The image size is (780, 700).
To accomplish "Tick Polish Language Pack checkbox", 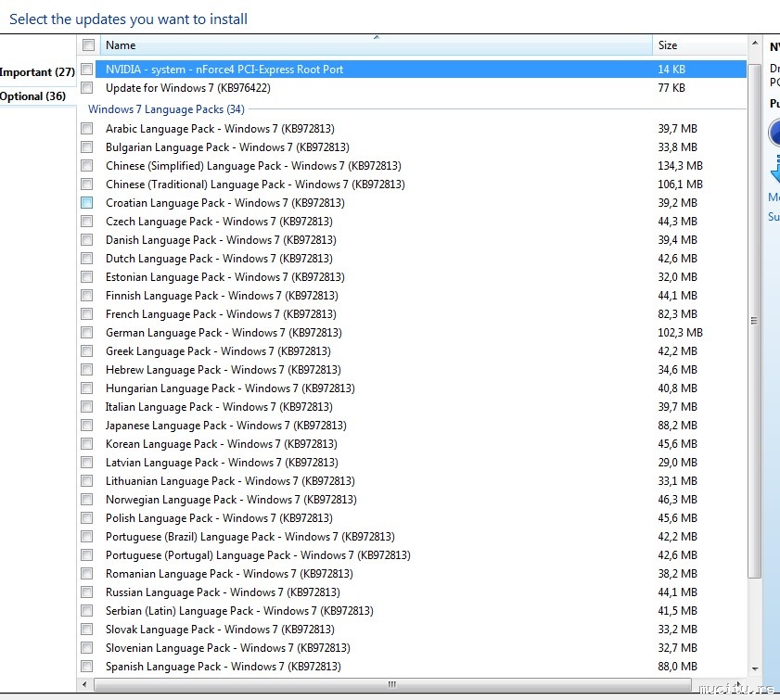I will [87, 518].
